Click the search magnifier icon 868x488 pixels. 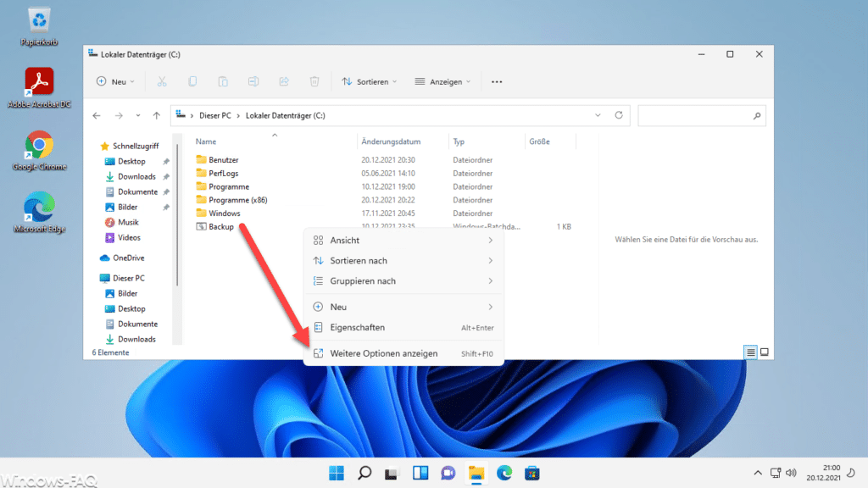(x=757, y=115)
